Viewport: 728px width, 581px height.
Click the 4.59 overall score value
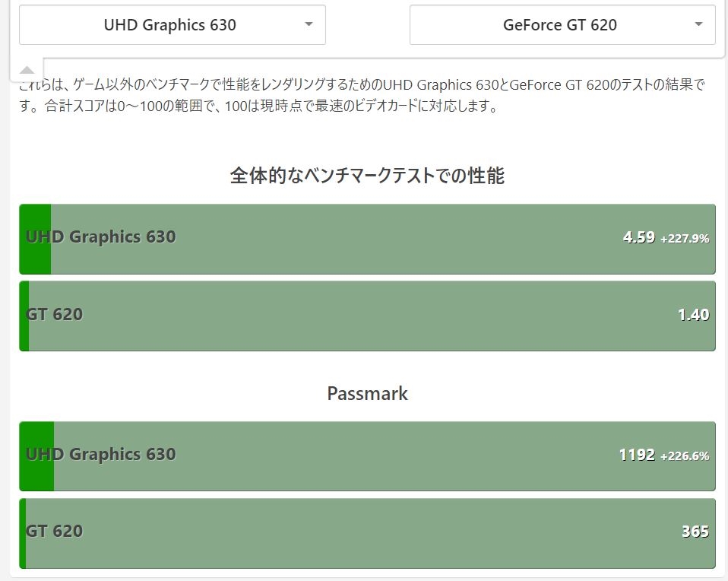(x=639, y=237)
